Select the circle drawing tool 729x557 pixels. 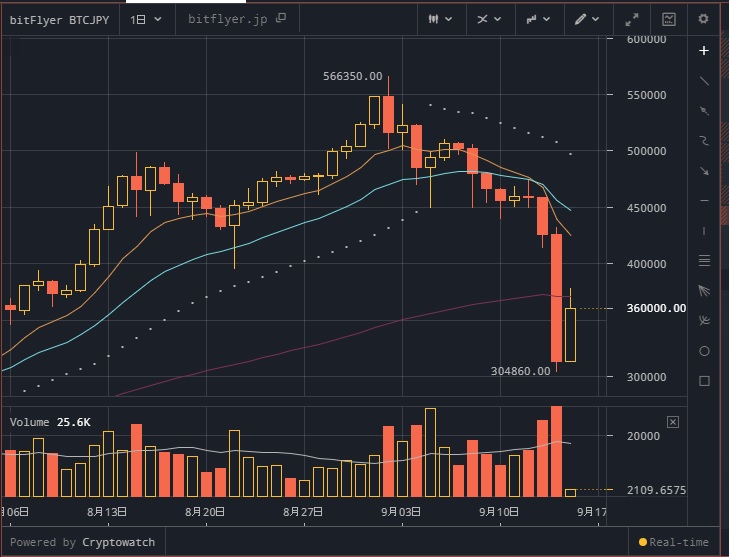[704, 351]
